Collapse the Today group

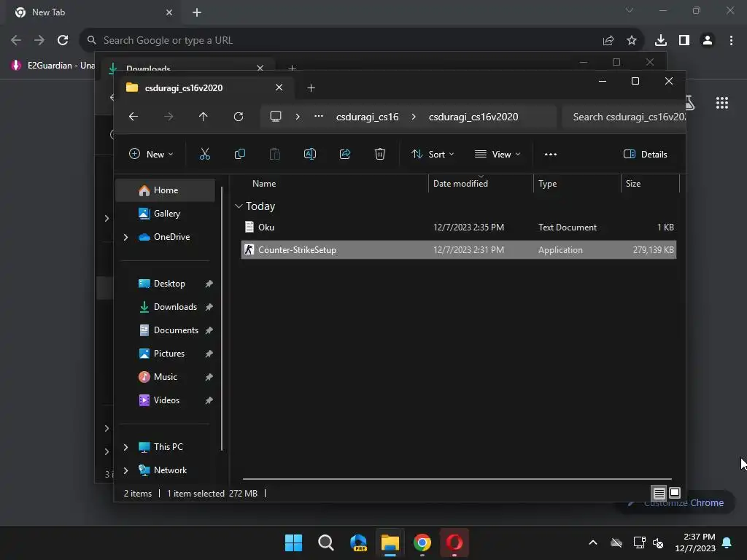239,206
